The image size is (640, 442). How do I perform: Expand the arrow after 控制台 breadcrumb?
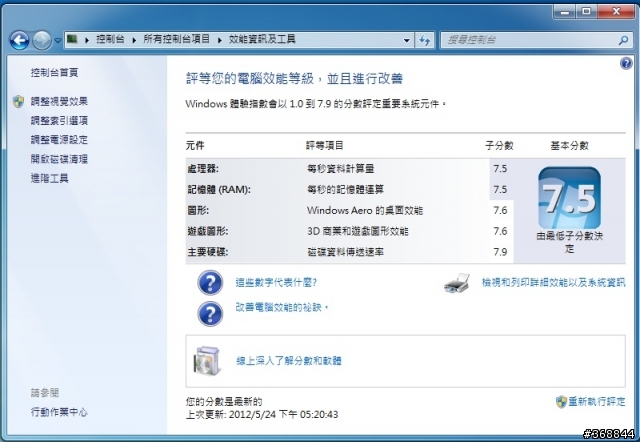[x=134, y=40]
